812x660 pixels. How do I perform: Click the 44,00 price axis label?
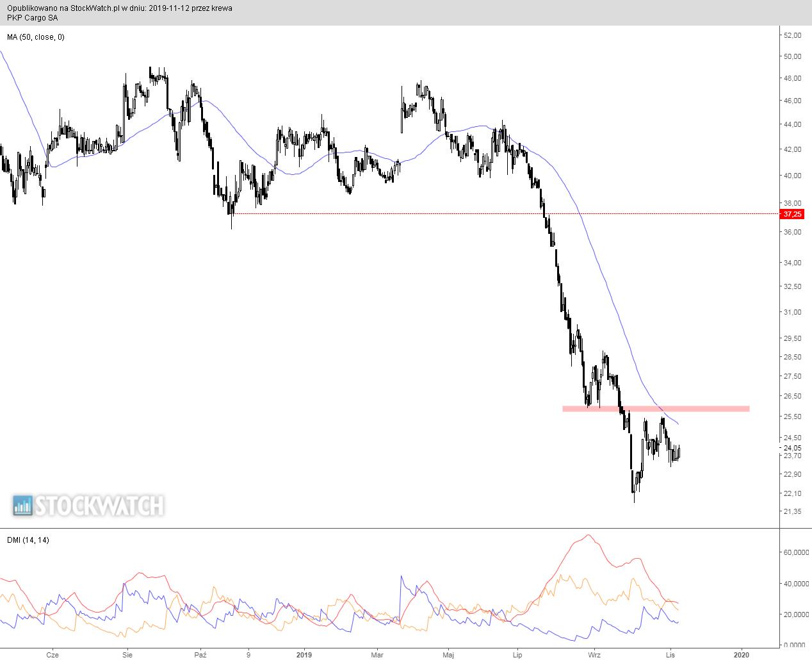coord(792,124)
